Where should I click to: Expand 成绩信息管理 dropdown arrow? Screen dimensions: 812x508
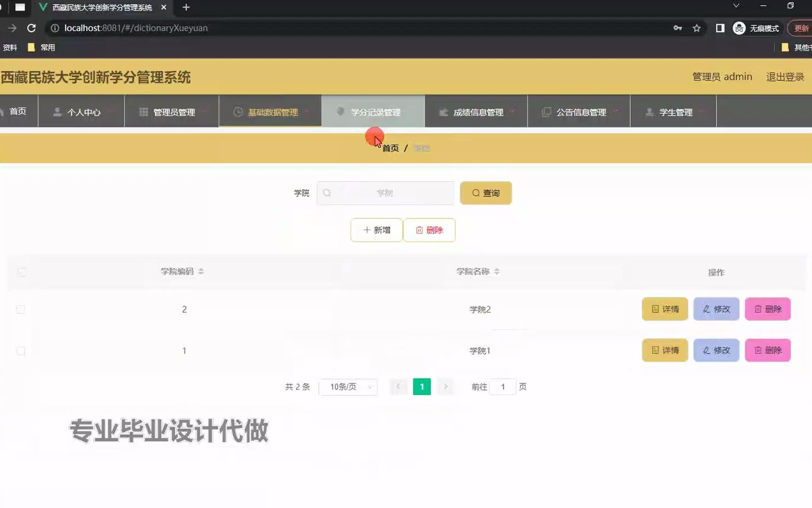512,111
